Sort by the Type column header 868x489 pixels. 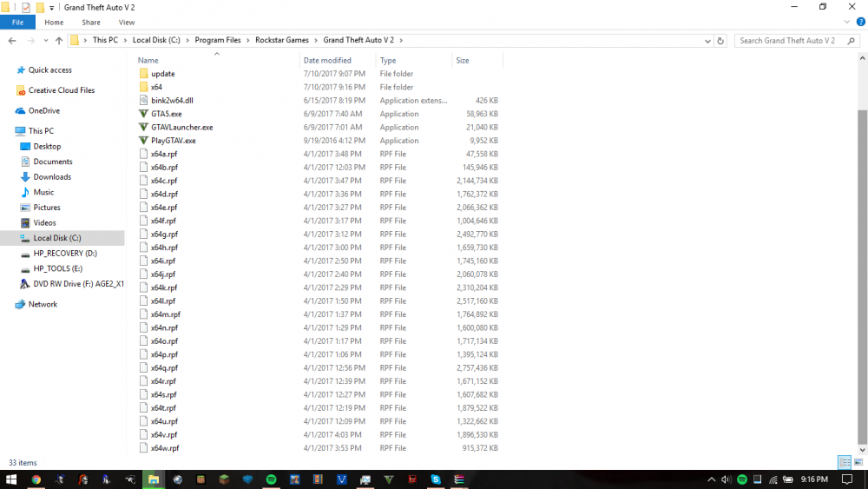[x=388, y=60]
